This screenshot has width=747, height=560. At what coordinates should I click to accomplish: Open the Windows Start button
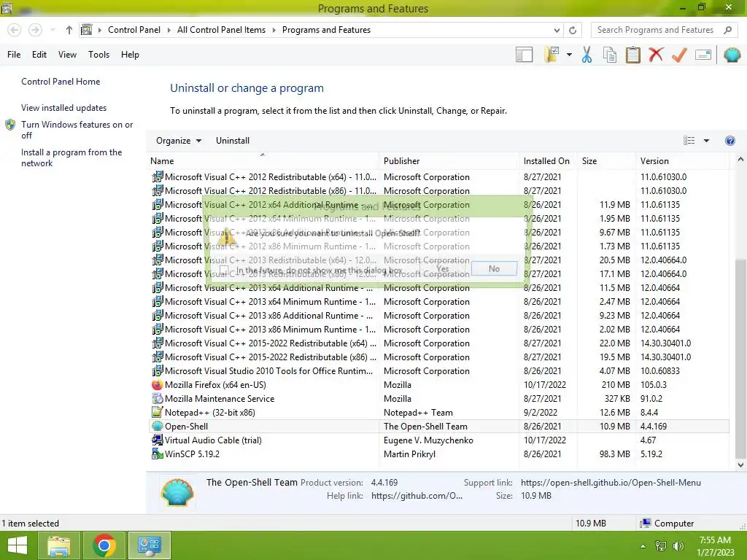18,545
